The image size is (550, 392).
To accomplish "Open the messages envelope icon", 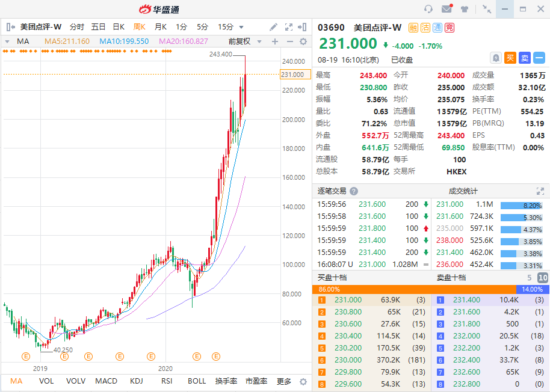I will tap(447, 9).
